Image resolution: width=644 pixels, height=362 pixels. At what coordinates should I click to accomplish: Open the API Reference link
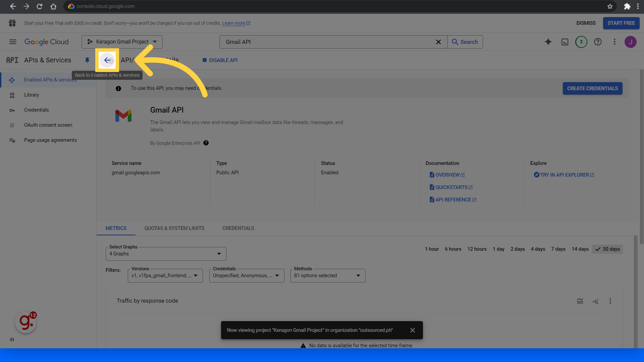coord(453,200)
